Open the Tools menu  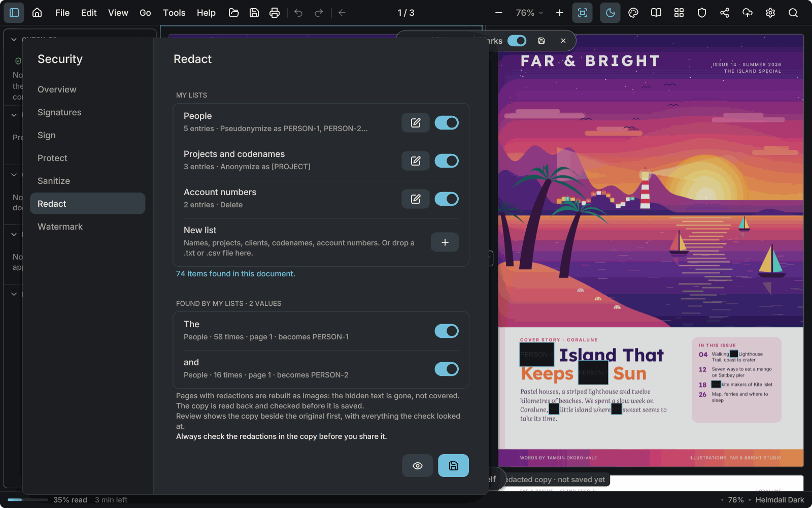click(174, 13)
